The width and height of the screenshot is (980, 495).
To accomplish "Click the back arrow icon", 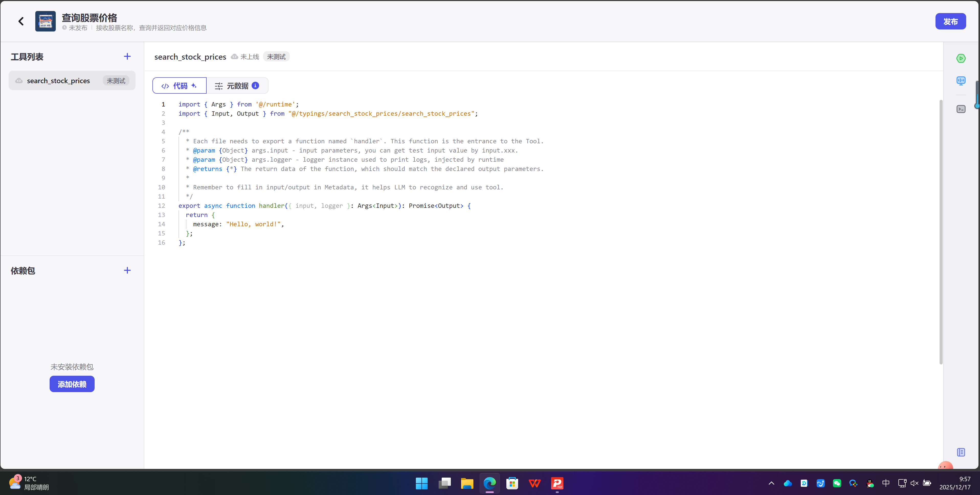I will coord(21,21).
